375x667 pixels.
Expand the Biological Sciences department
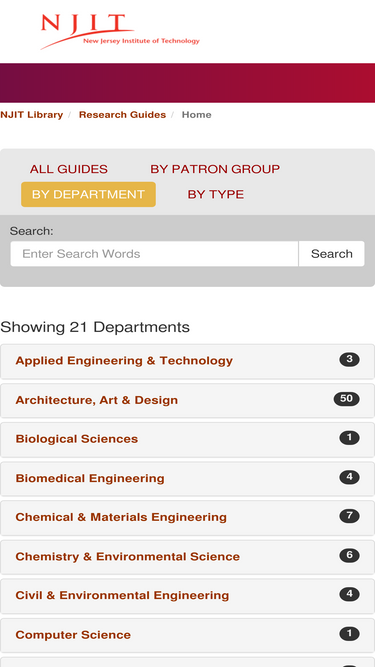187,439
